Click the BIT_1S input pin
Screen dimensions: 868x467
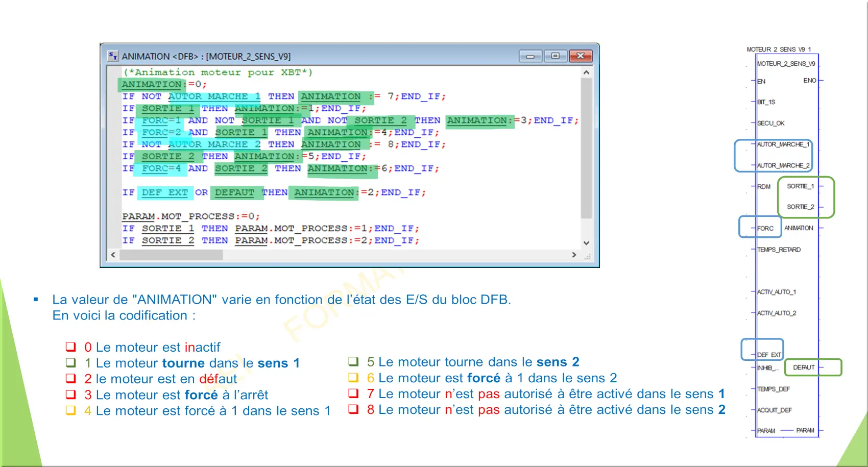pos(766,102)
